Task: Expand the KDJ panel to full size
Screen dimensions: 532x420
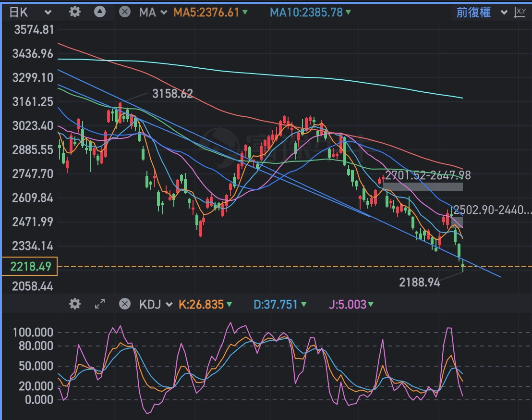Action: [99, 304]
